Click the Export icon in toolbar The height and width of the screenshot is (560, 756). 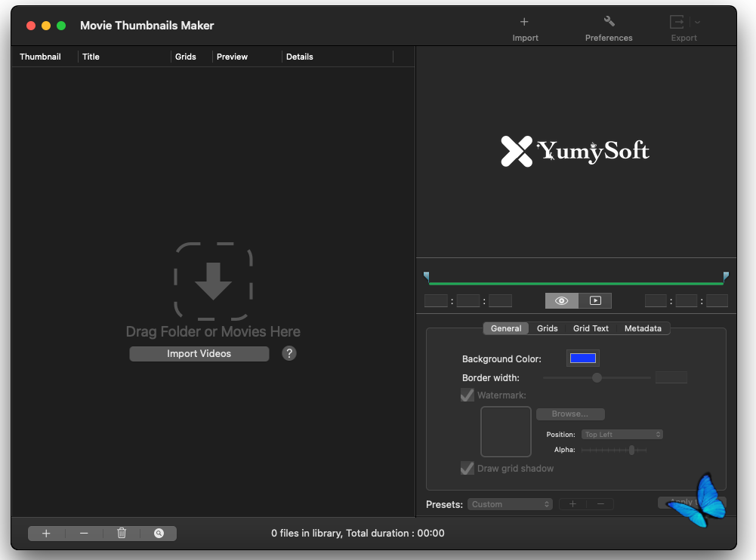677,22
